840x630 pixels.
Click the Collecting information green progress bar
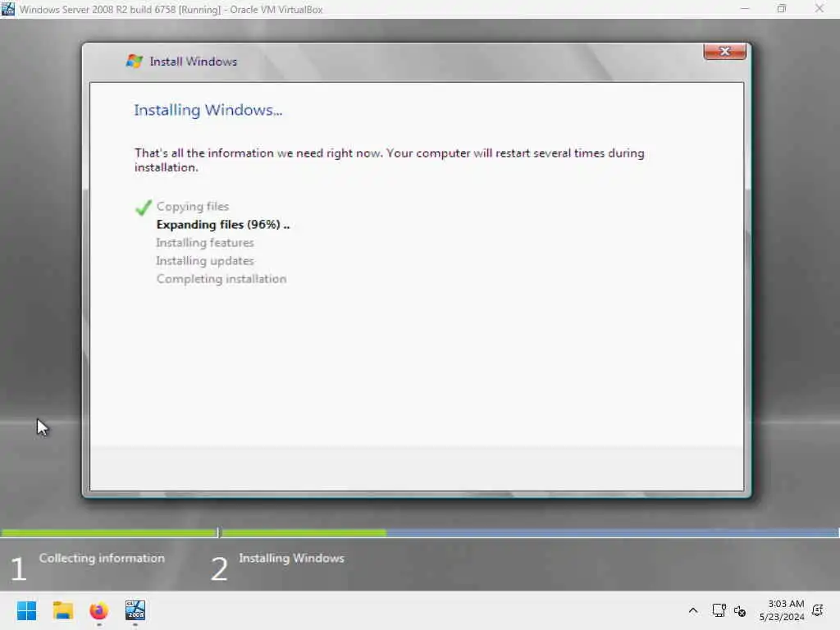109,532
